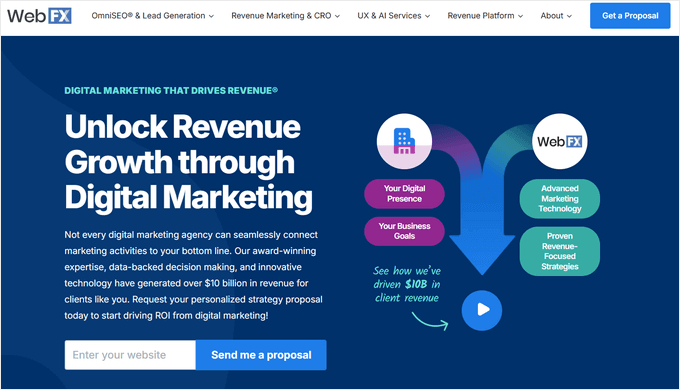Focus the Enter your website field
Image resolution: width=680 pixels, height=390 pixels.
130,355
